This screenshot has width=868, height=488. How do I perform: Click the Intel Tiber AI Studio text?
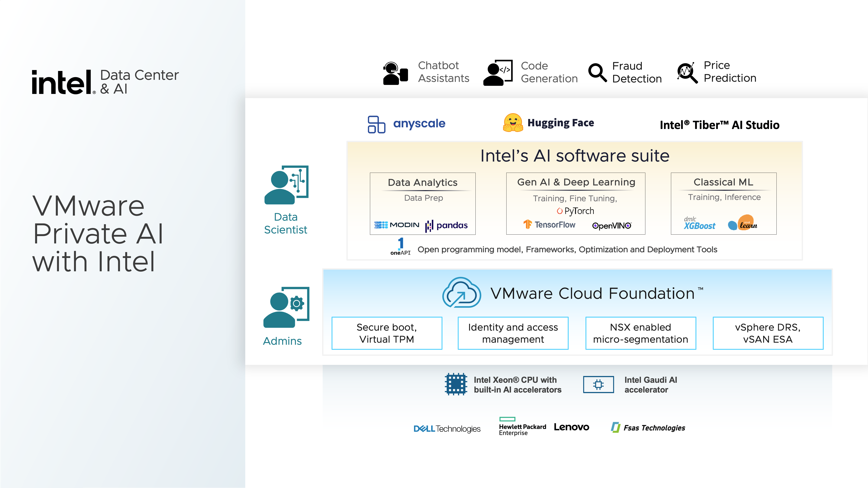[719, 125]
